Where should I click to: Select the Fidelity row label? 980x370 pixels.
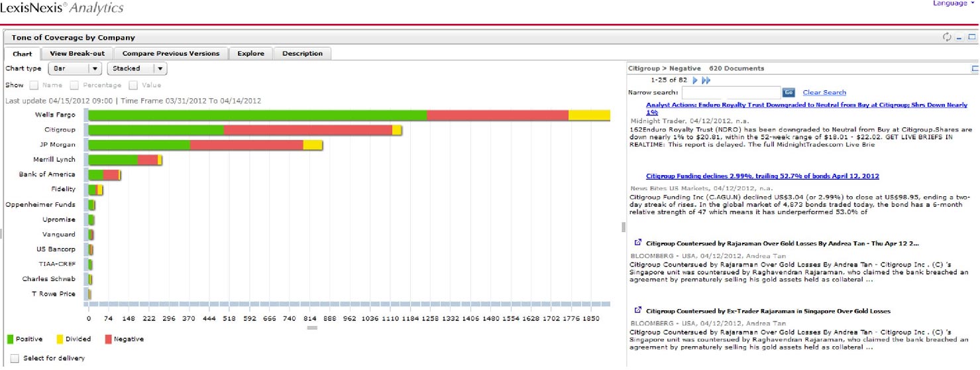tap(63, 189)
